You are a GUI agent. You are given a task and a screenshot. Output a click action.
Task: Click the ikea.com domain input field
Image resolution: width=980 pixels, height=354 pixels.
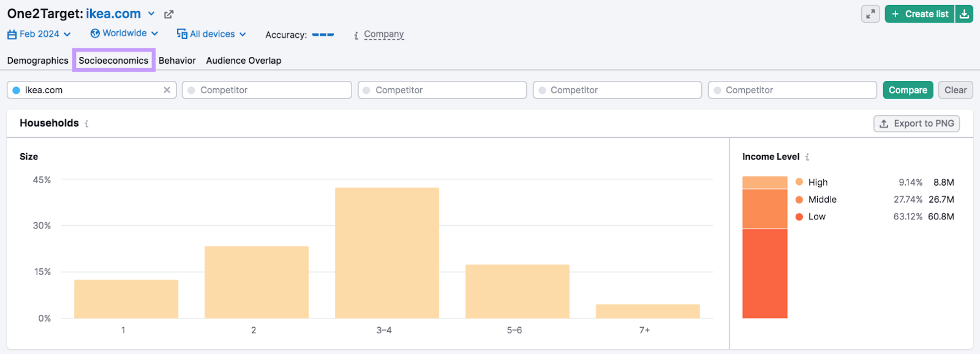[x=92, y=90]
